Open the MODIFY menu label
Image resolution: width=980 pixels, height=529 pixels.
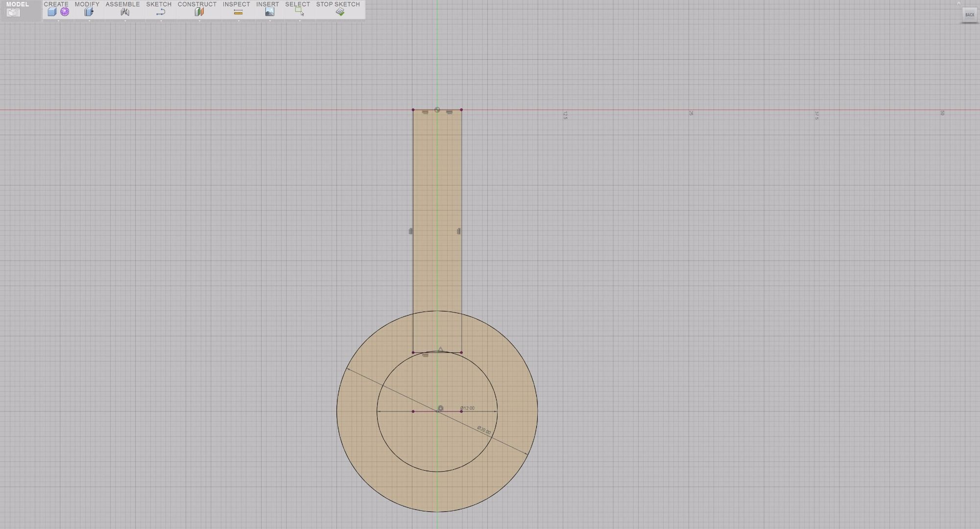87,4
